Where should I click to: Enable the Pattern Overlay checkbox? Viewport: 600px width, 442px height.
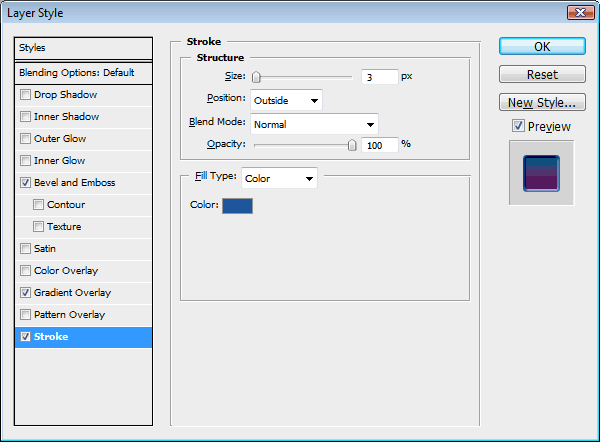pyautogui.click(x=25, y=315)
